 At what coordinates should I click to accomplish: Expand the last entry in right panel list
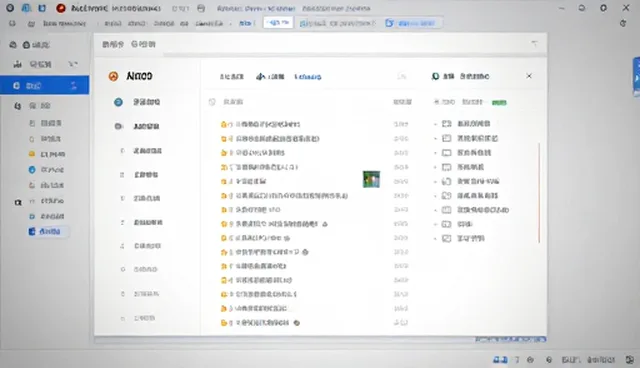click(x=435, y=238)
